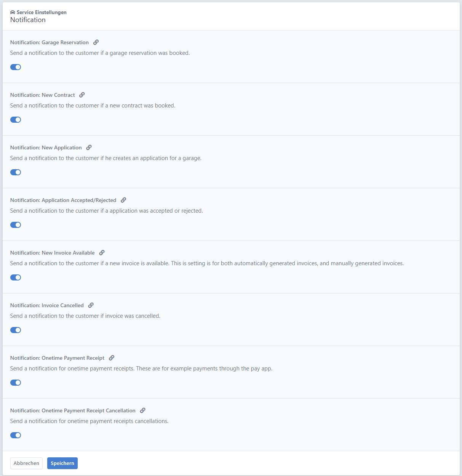Disable the Garage Reservation notification toggle
The image size is (462, 476).
tap(16, 67)
